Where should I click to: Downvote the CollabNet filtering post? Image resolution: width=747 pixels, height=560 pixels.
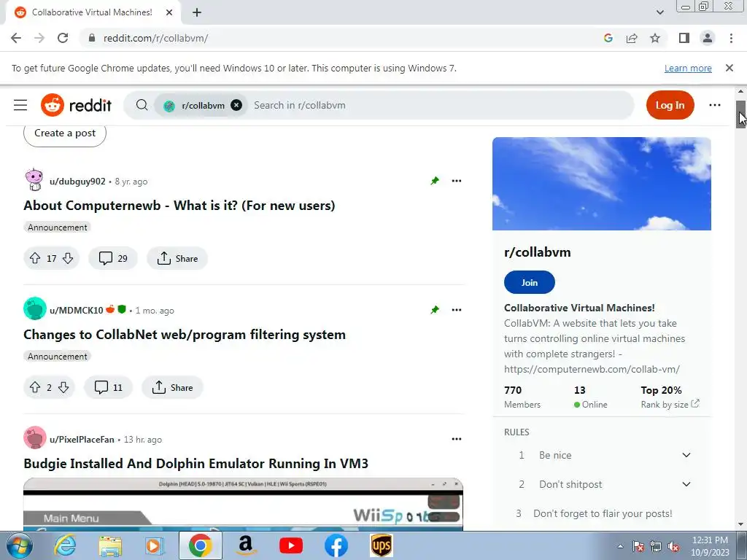pyautogui.click(x=63, y=387)
